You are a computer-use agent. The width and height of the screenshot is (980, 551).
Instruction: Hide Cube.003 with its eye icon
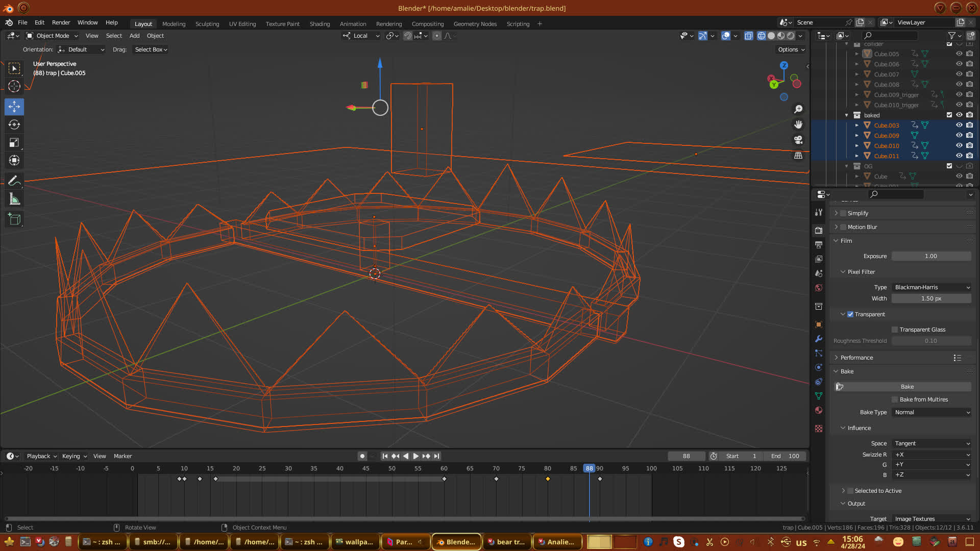tap(959, 125)
